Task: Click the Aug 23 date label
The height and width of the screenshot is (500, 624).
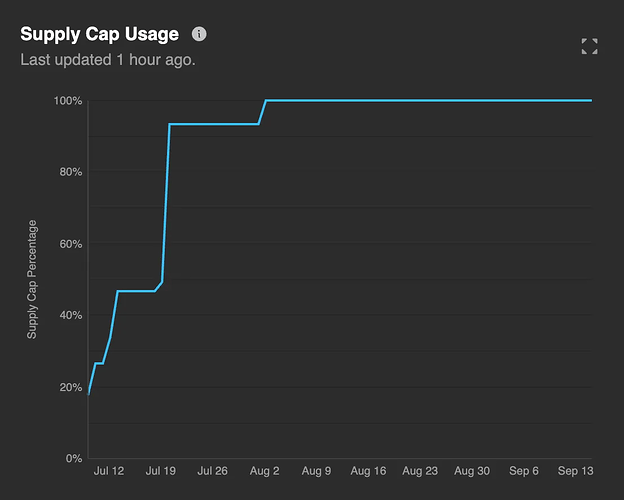Action: [x=420, y=470]
